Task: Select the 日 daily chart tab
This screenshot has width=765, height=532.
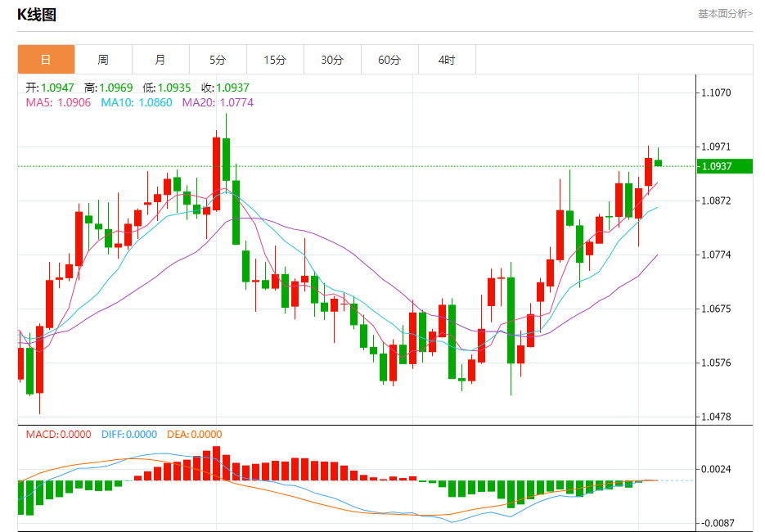Action: pos(46,60)
